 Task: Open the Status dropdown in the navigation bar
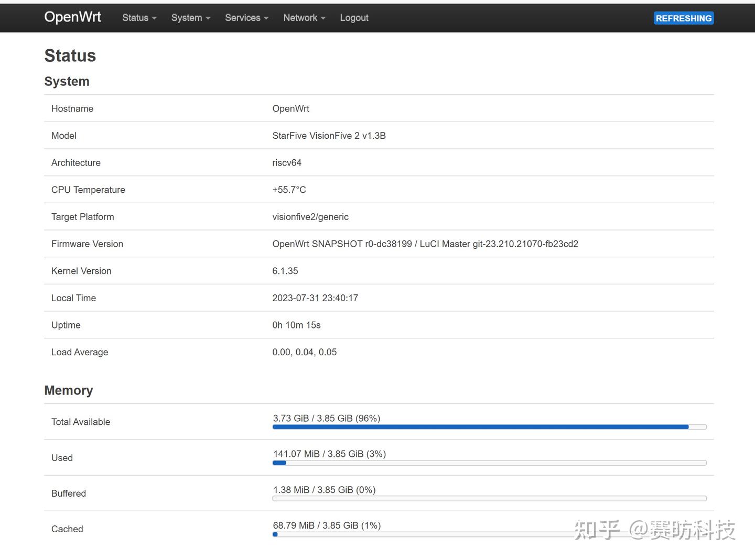139,18
